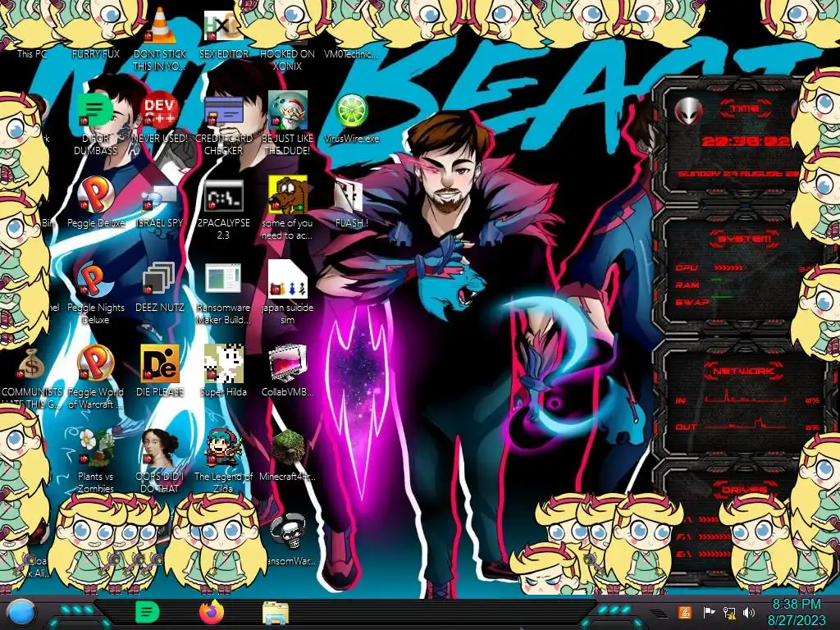
Task: Click the Alienware head logo in widget
Action: pos(688,112)
